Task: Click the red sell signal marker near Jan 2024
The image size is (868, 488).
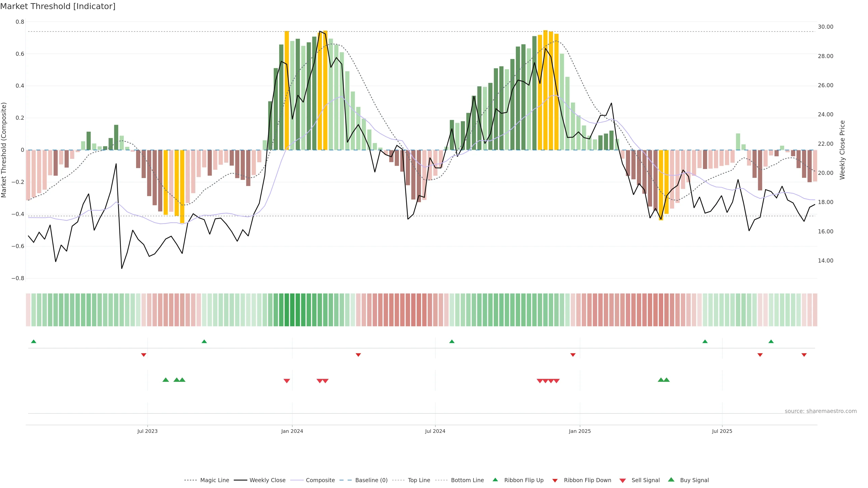Action: [287, 381]
